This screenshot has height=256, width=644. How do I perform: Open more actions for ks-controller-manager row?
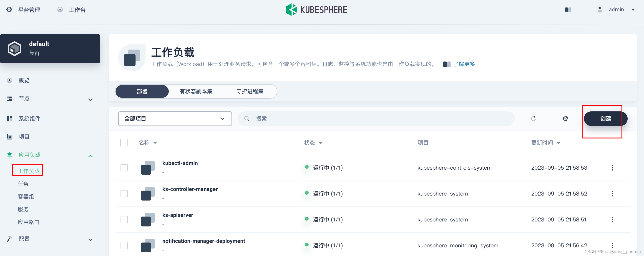(x=612, y=194)
